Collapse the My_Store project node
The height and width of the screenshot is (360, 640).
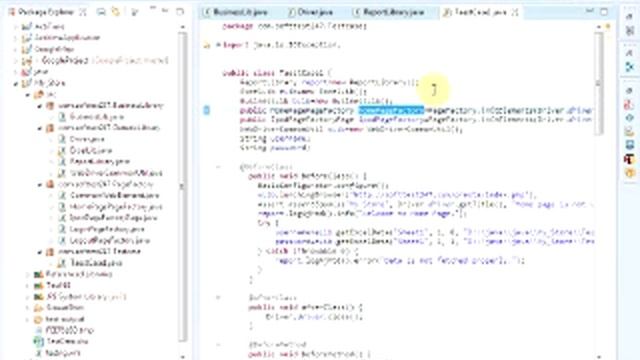(x=16, y=83)
